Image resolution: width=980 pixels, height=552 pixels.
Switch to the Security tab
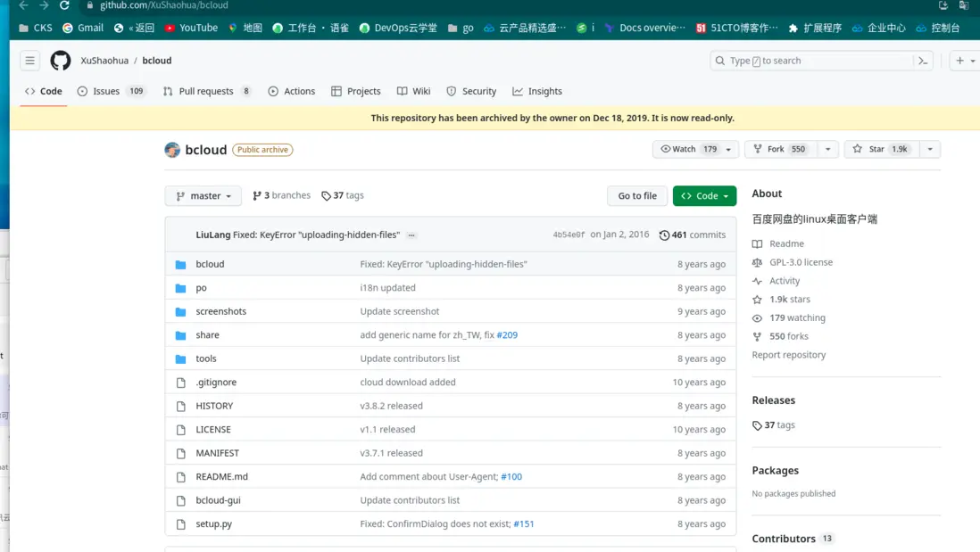471,91
